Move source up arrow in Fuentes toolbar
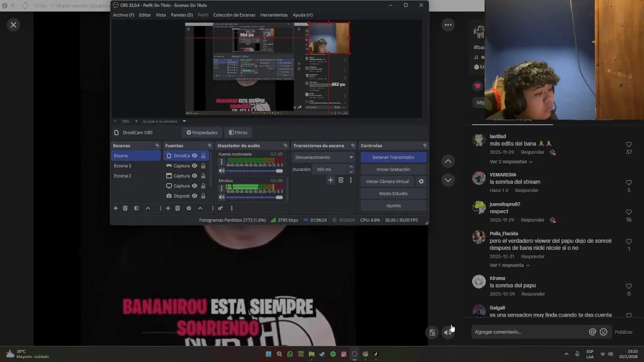 coord(200,208)
